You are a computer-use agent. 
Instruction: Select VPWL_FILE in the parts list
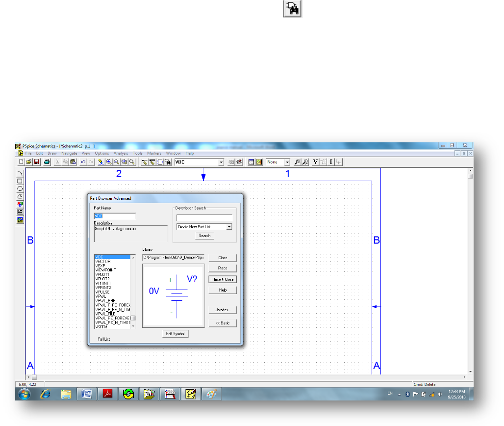(105, 314)
